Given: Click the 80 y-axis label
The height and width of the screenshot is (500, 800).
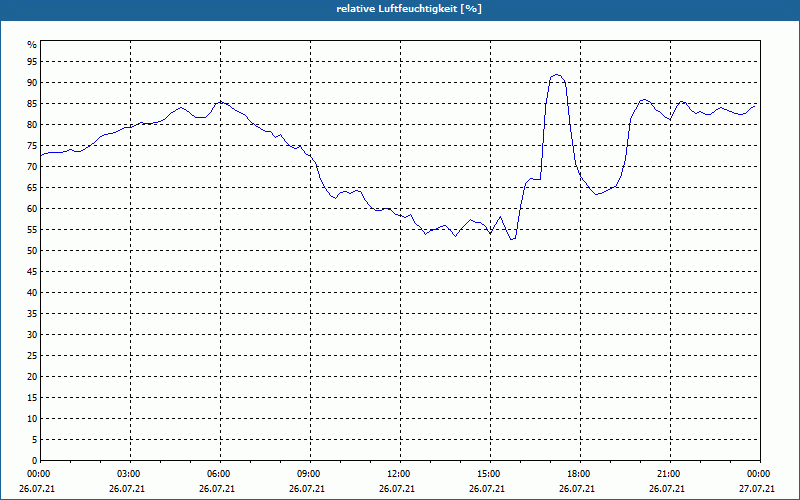Looking at the screenshot, I should 32,124.
